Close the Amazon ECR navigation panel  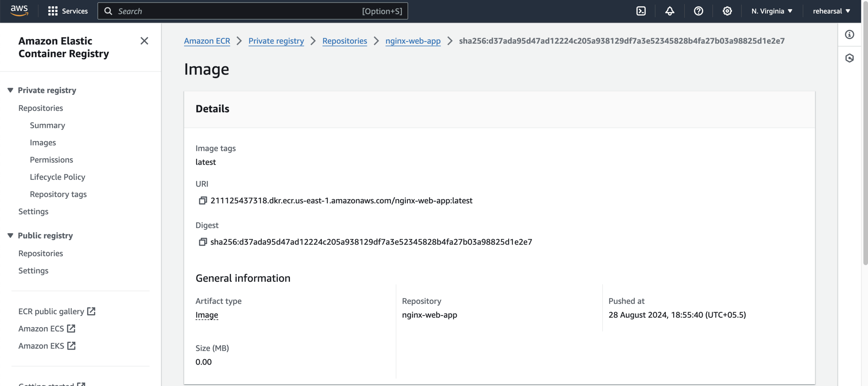coord(144,41)
